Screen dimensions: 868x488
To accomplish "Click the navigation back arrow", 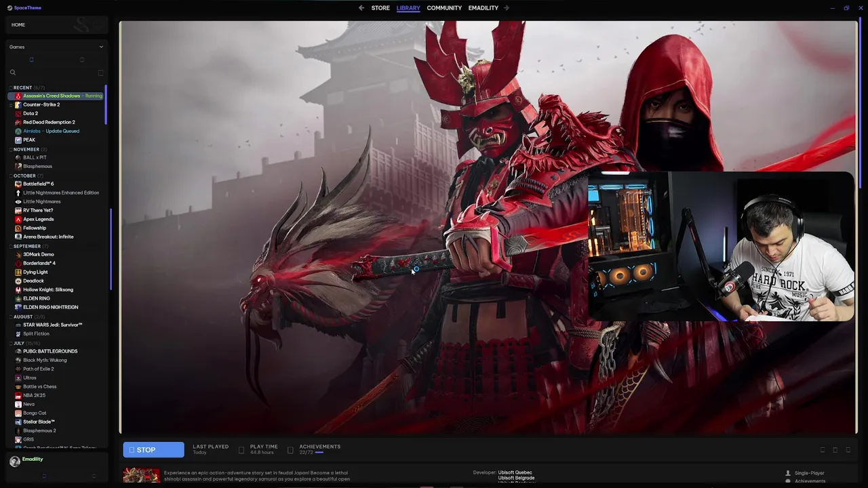I will tap(361, 8).
